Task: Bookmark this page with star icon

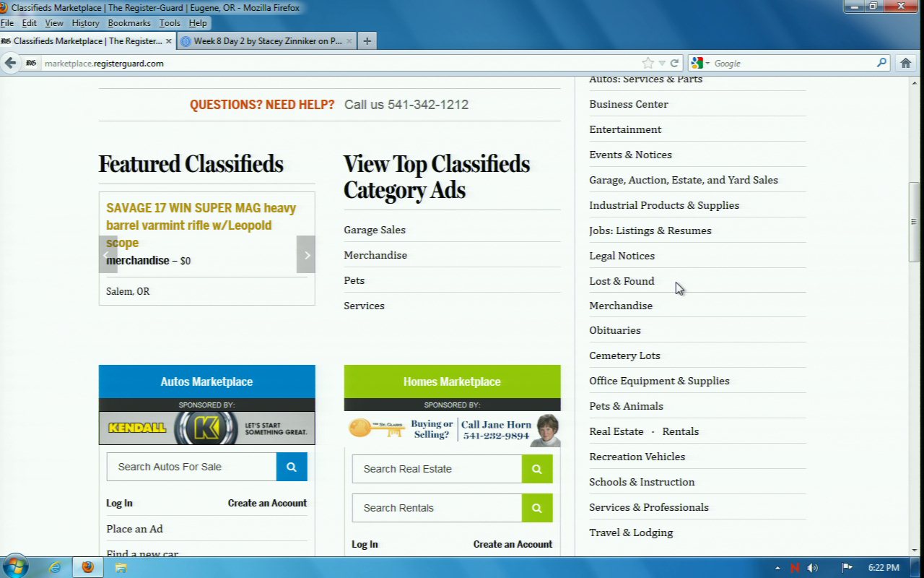Action: [648, 63]
